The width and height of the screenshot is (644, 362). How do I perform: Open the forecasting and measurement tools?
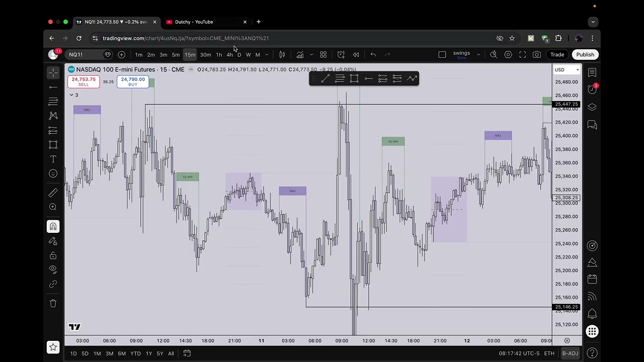click(53, 130)
